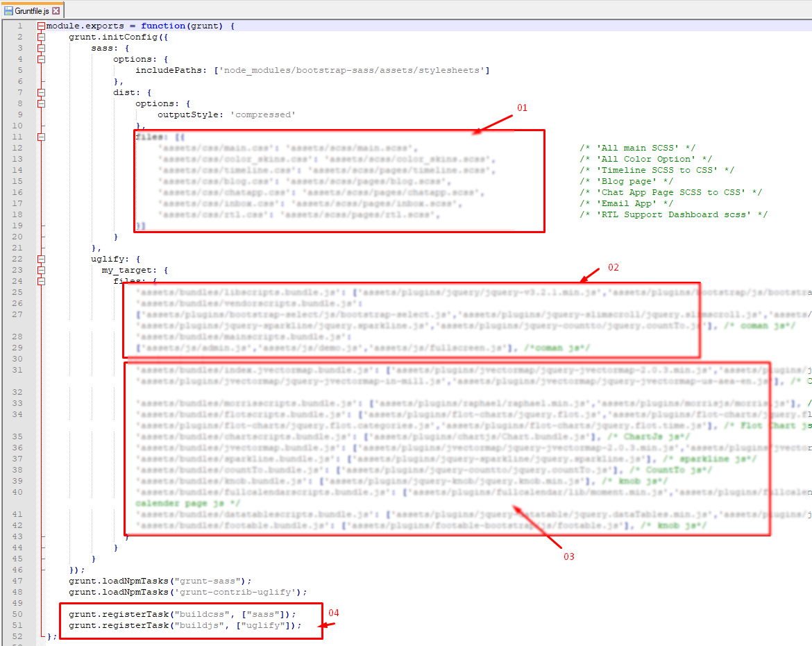Click the save-state disk icon on tab
The height and width of the screenshot is (646, 812).
click(8, 11)
